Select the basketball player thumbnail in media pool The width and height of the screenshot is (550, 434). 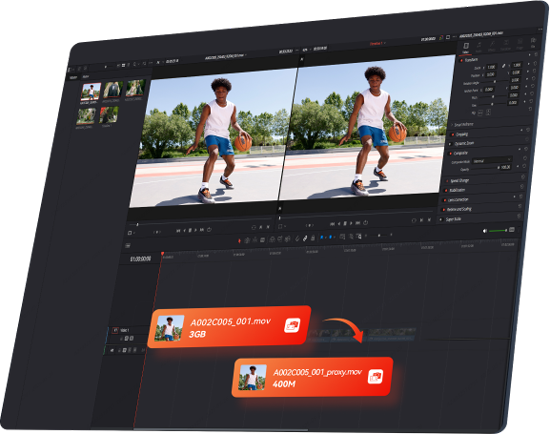pyautogui.click(x=91, y=92)
